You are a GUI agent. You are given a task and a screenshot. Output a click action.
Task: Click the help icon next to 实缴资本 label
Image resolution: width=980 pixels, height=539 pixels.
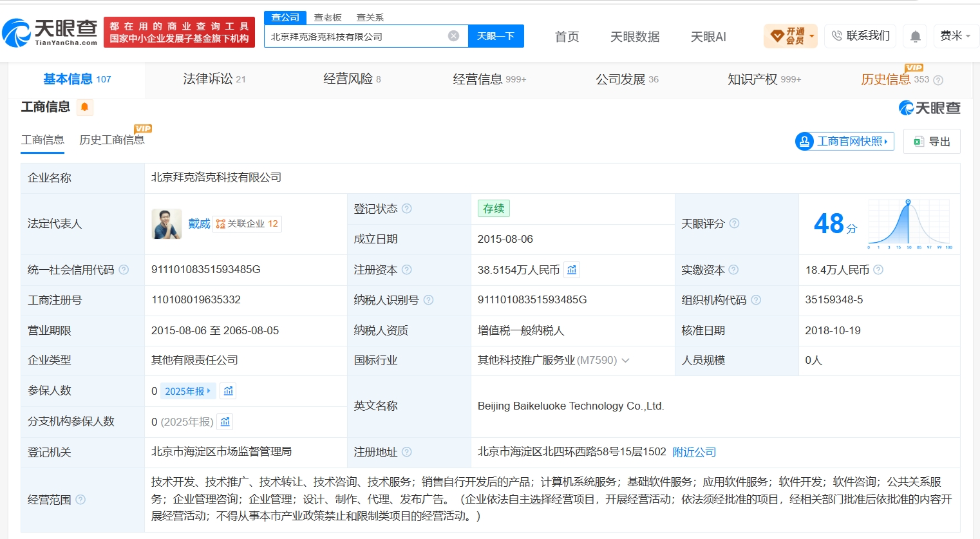[733, 270]
